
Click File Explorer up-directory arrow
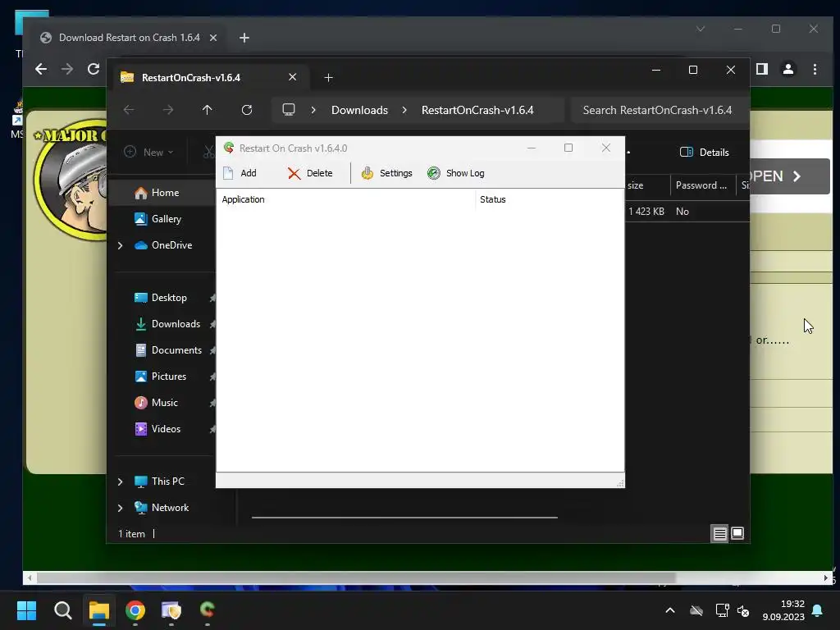[x=208, y=110]
